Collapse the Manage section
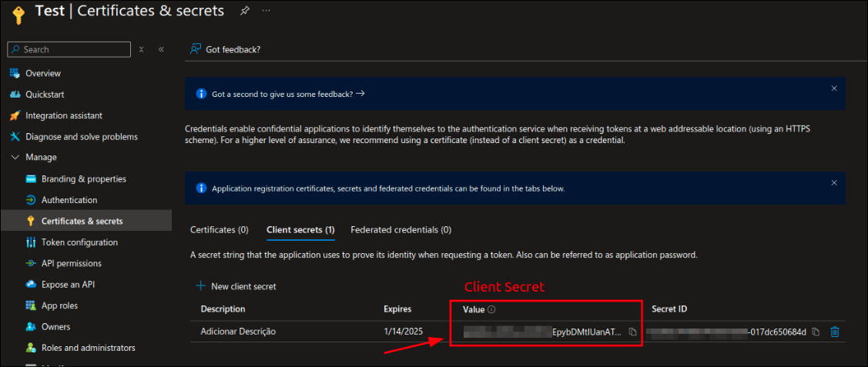Image resolution: width=868 pixels, height=367 pixels. (x=15, y=158)
